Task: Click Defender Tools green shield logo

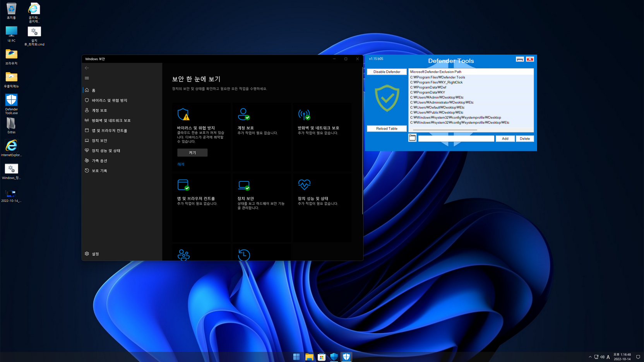Action: click(x=387, y=99)
